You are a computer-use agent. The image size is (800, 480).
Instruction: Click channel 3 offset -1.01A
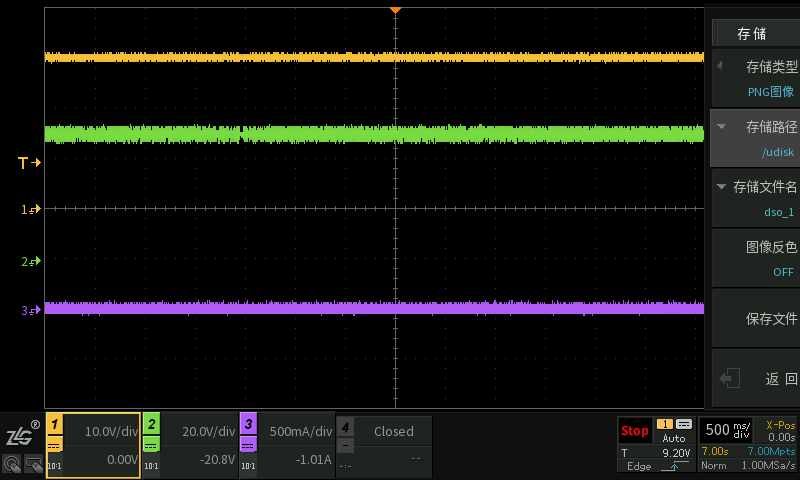point(313,460)
